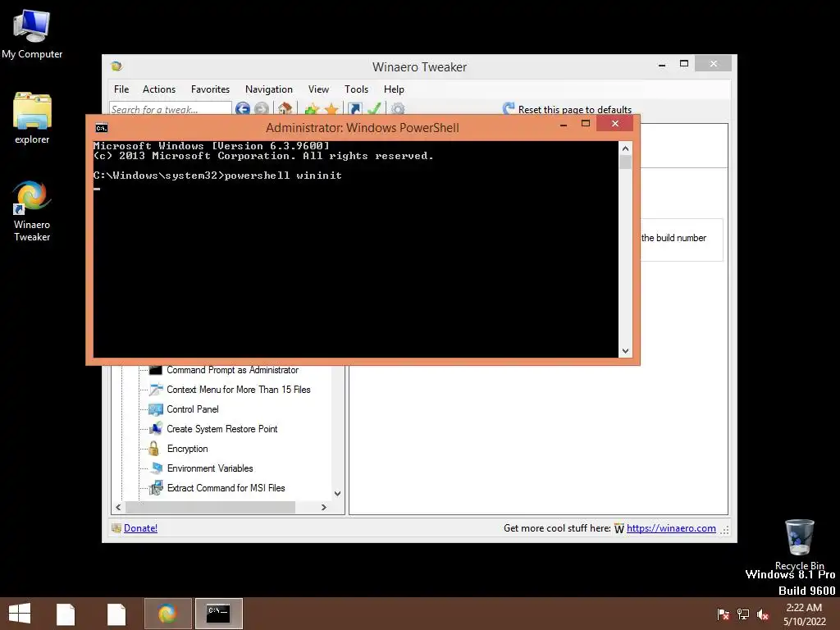Viewport: 840px width, 630px height.
Task: Open Favorites using the orange star icon
Action: (331, 109)
